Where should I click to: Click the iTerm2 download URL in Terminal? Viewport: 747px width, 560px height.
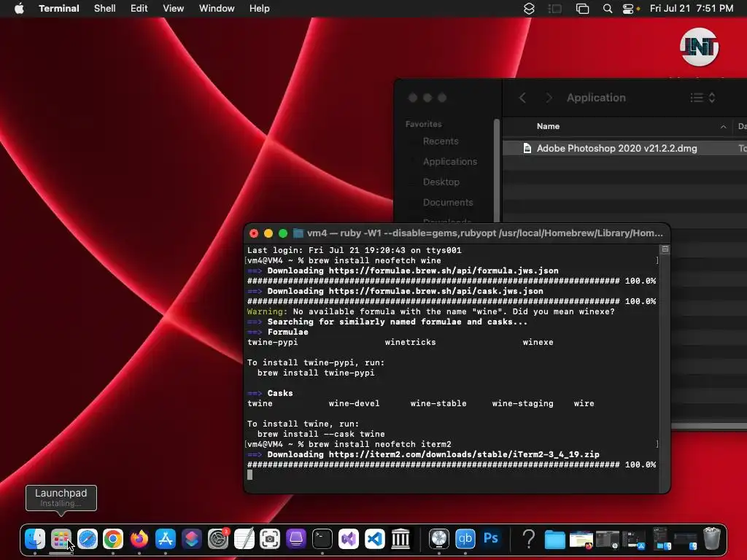(x=464, y=454)
